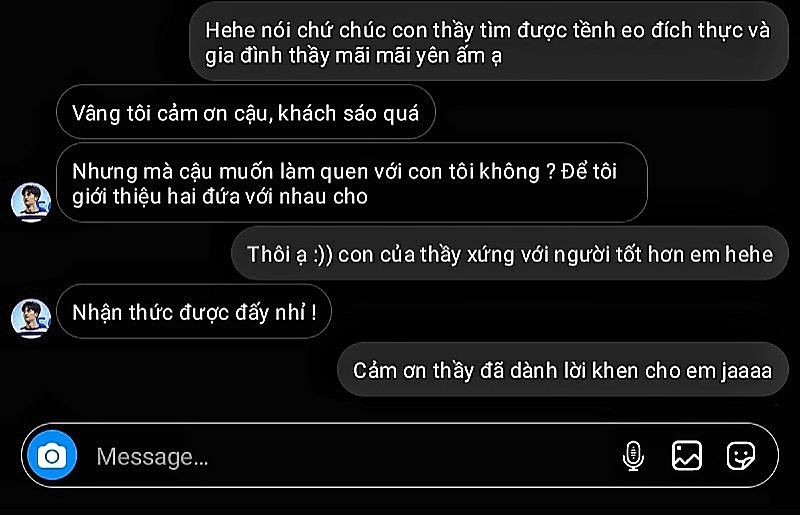Viewport: 800px width, 515px height.
Task: Tap the microphone voice message icon
Action: pyautogui.click(x=633, y=456)
